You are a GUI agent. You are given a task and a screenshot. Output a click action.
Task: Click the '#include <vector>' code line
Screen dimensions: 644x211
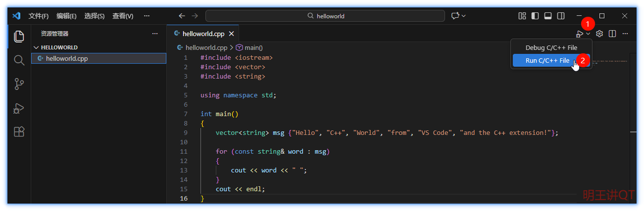[232, 67]
